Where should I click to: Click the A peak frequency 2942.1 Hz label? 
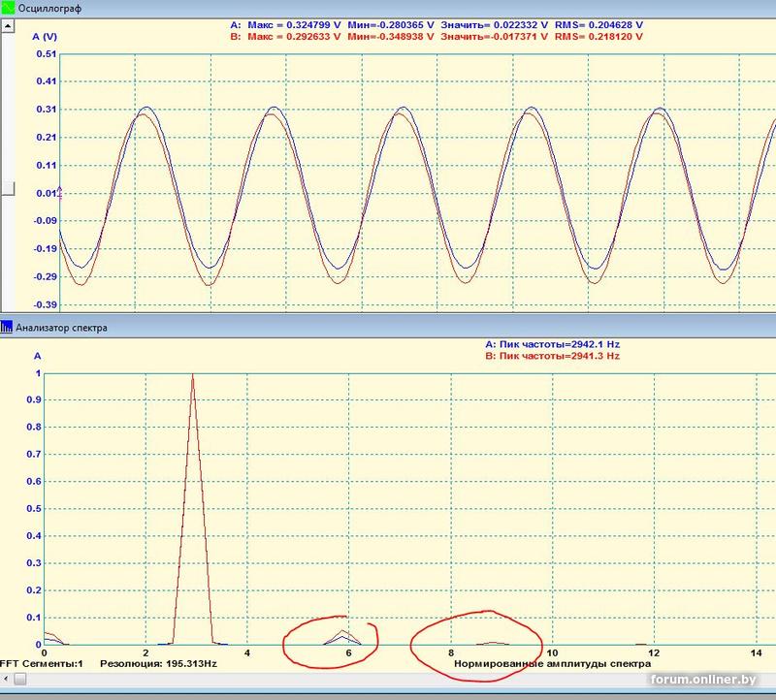click(x=553, y=344)
